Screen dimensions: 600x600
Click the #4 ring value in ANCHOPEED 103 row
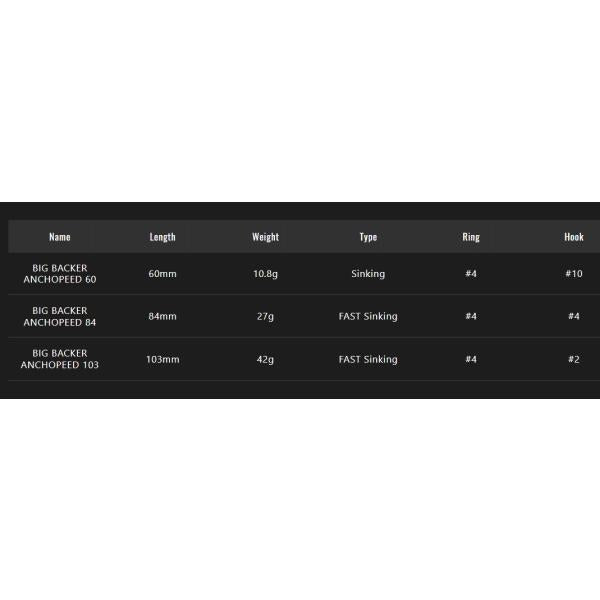click(x=471, y=359)
